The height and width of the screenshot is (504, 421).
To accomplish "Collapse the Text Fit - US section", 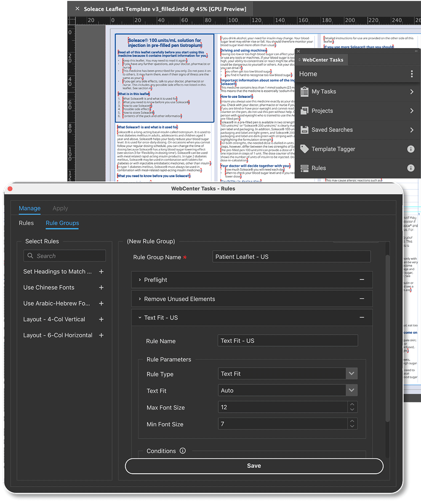I will (140, 318).
